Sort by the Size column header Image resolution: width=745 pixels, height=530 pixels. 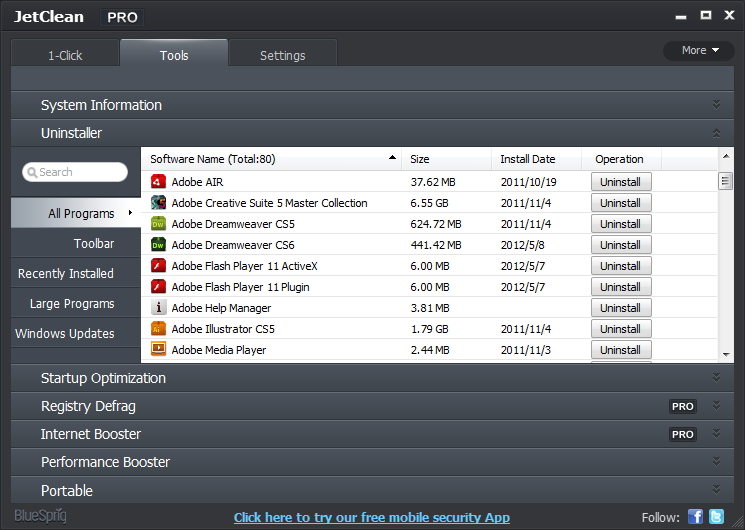(x=420, y=159)
